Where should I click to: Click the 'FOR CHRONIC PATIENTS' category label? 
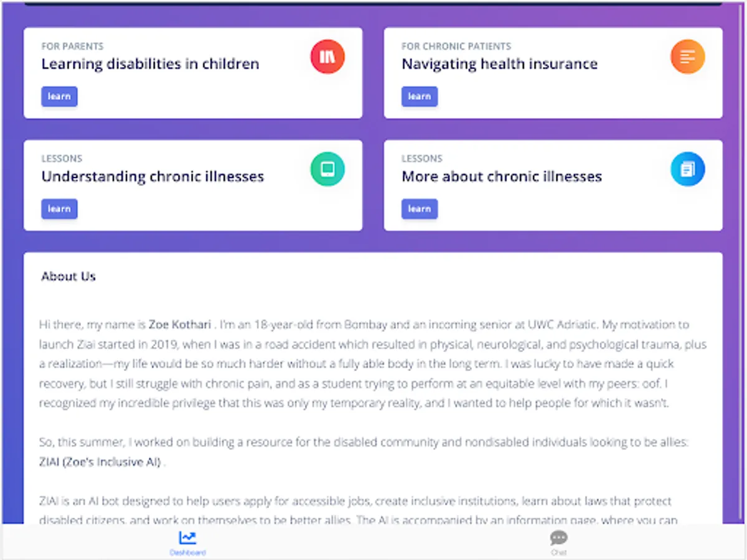[x=456, y=46]
